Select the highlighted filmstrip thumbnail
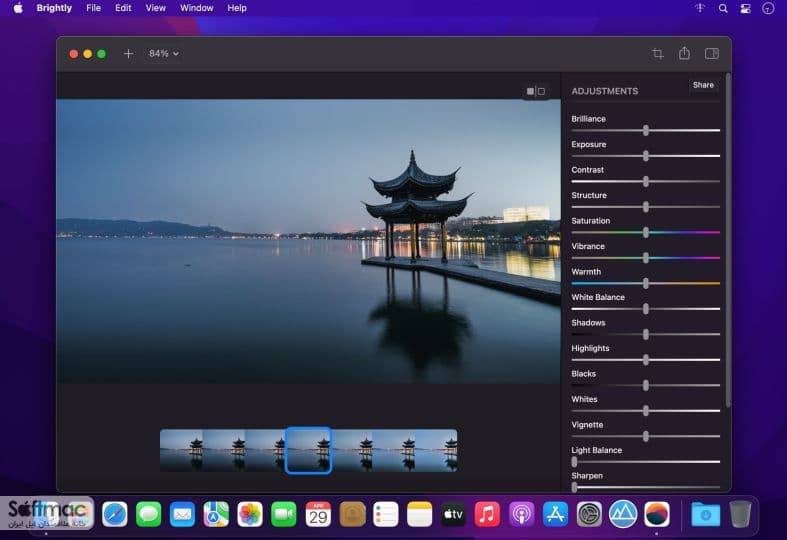Viewport: 787px width, 540px height. 308,450
